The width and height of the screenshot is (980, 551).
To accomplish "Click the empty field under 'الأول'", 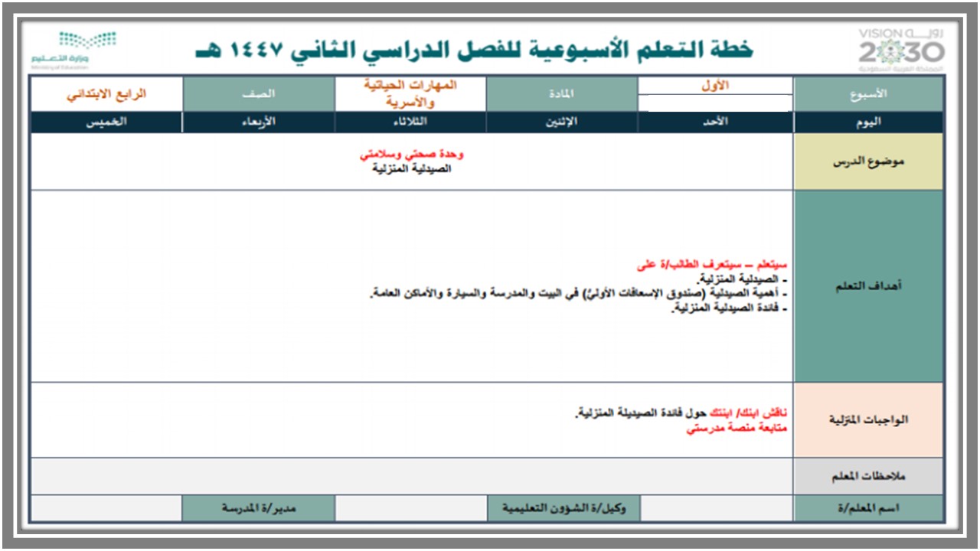I will click(x=715, y=103).
